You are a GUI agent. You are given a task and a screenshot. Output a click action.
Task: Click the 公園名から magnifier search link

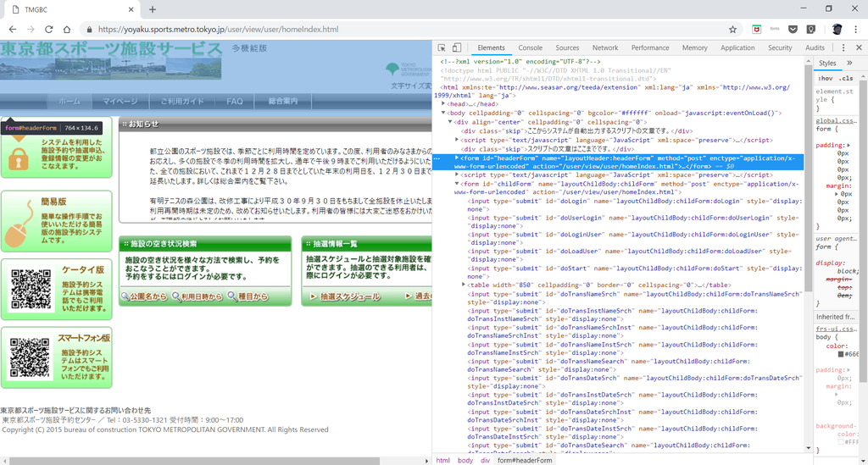pyautogui.click(x=144, y=296)
